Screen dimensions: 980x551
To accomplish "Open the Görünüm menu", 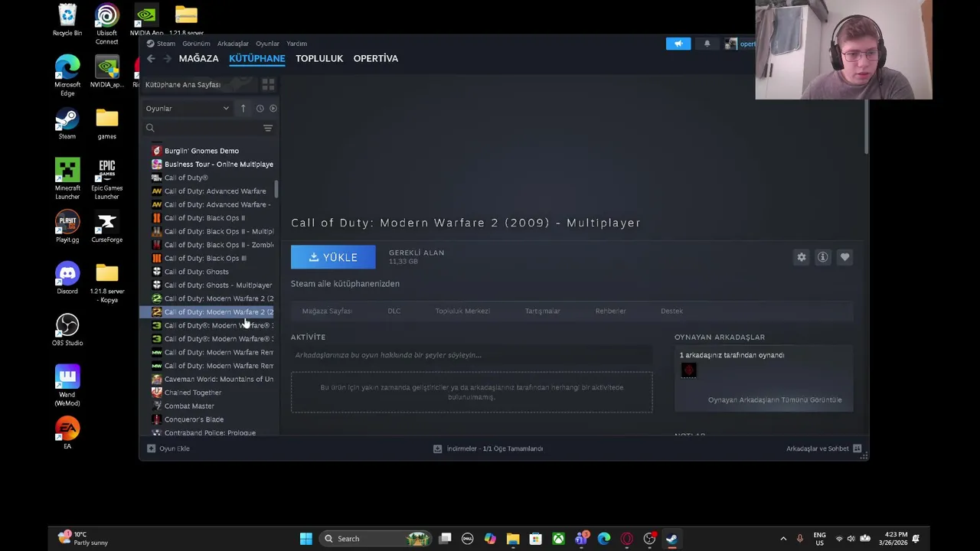I will 196,44.
